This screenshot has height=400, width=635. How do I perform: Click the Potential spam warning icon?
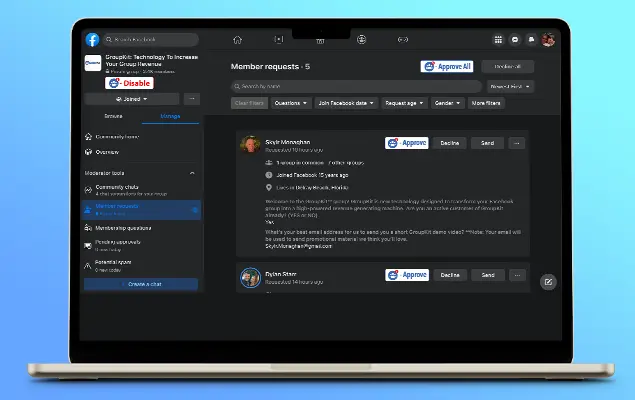click(87, 266)
